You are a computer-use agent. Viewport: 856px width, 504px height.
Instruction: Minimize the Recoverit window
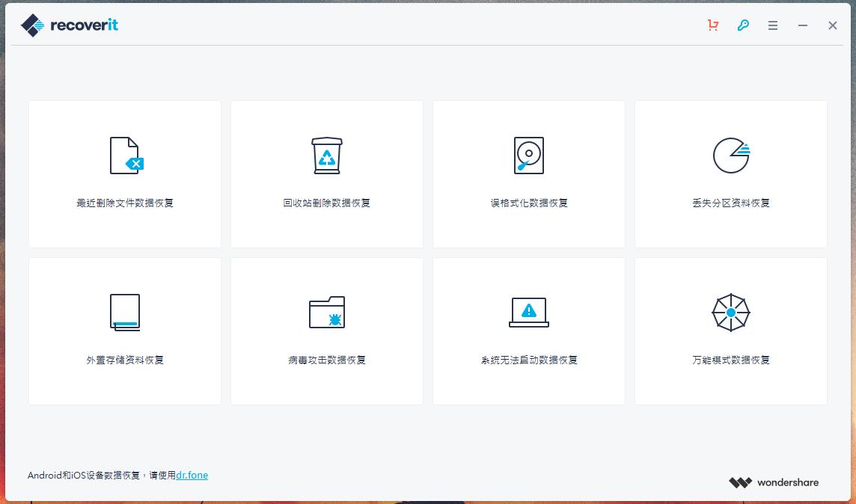click(803, 25)
